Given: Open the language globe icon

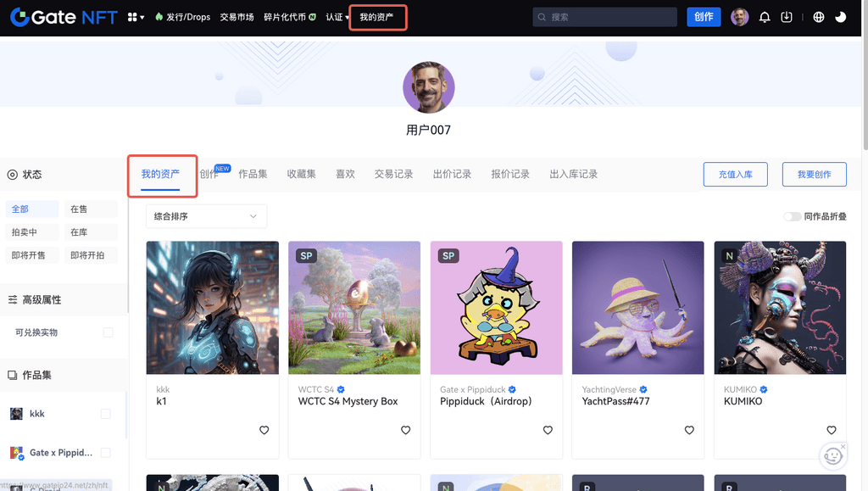Looking at the screenshot, I should [818, 17].
